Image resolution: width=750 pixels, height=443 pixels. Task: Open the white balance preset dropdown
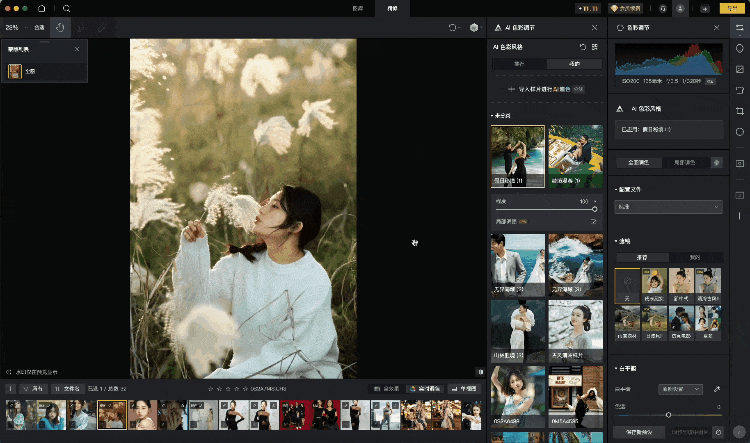click(x=679, y=388)
